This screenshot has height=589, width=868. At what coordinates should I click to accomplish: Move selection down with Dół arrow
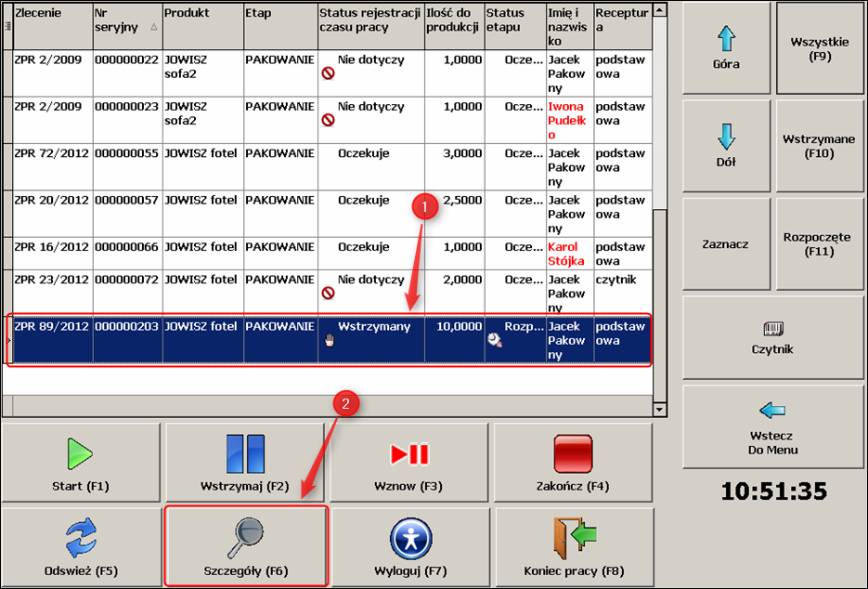point(726,145)
